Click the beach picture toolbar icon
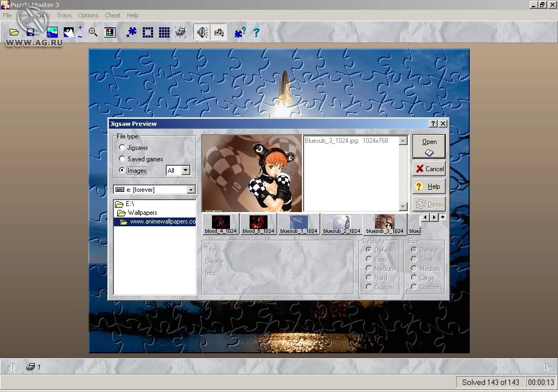This screenshot has width=558, height=392. pyautogui.click(x=52, y=32)
